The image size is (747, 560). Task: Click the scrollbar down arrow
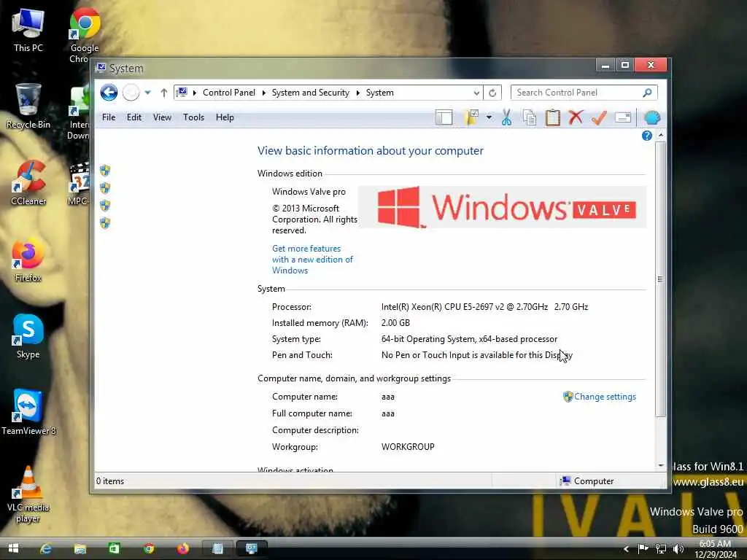point(661,465)
